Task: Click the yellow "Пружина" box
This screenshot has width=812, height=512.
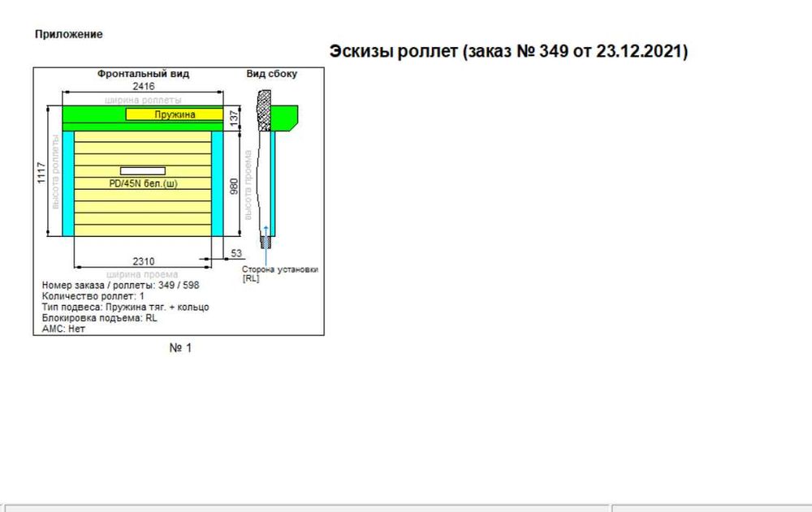Action: coord(175,114)
